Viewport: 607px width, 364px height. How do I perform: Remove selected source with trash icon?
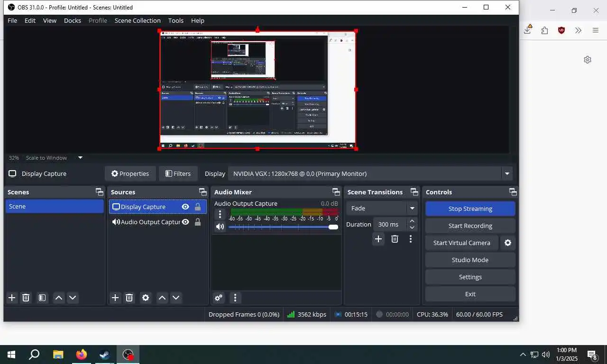click(x=129, y=298)
